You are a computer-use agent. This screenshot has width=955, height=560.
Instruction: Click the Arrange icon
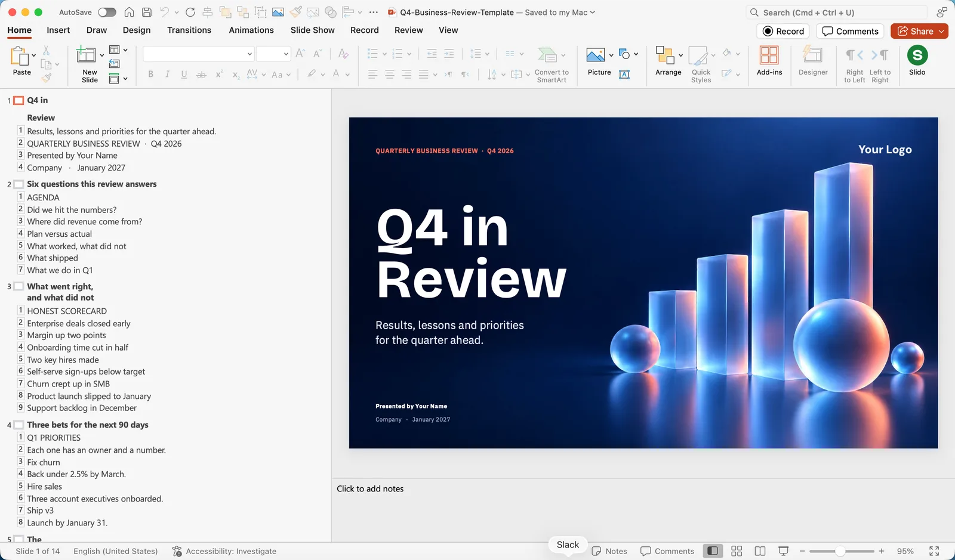click(665, 55)
